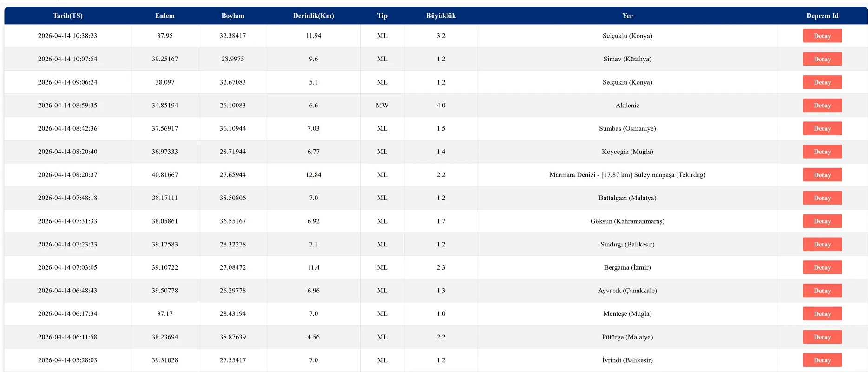This screenshot has width=868, height=372.
Task: Open Detay for Sumbas (Osmaniye) earthquake
Action: tap(822, 129)
